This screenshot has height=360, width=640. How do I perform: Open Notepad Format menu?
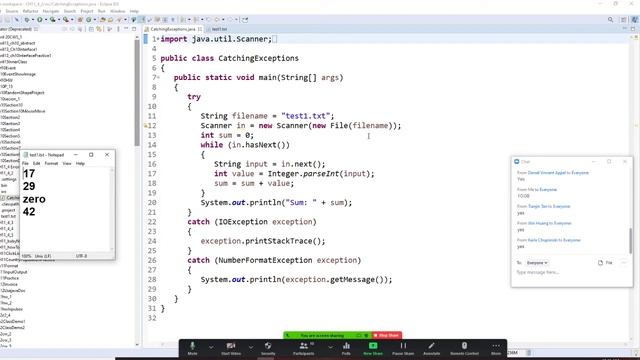51,163
